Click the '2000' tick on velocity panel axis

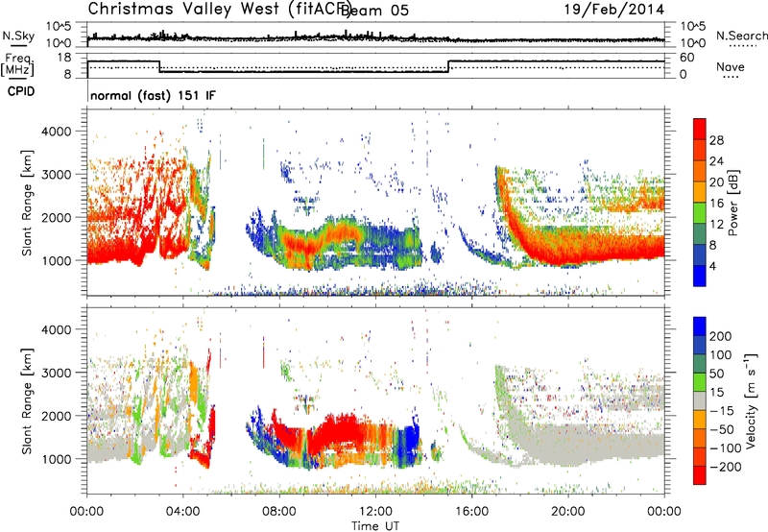click(x=56, y=416)
